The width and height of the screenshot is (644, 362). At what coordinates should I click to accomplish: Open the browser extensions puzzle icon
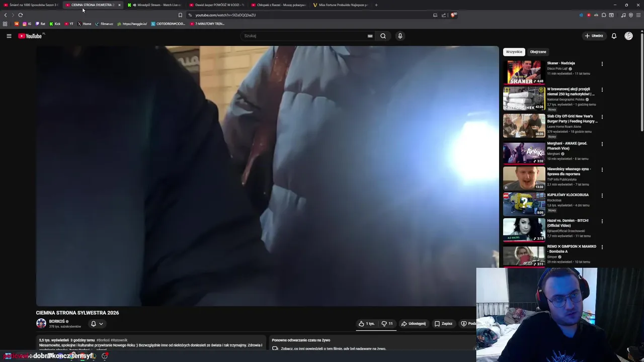(604, 15)
